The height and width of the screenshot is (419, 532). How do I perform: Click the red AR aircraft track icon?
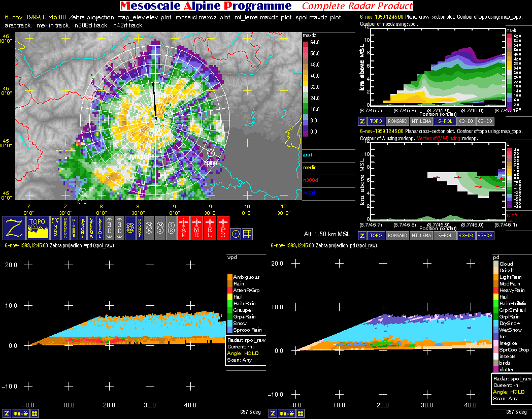pyautogui.click(x=183, y=228)
